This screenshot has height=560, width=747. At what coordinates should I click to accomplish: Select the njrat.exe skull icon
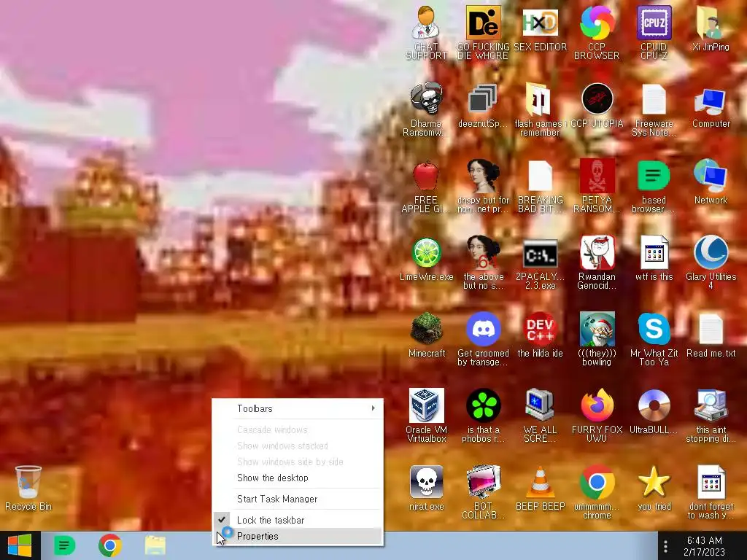426,489
